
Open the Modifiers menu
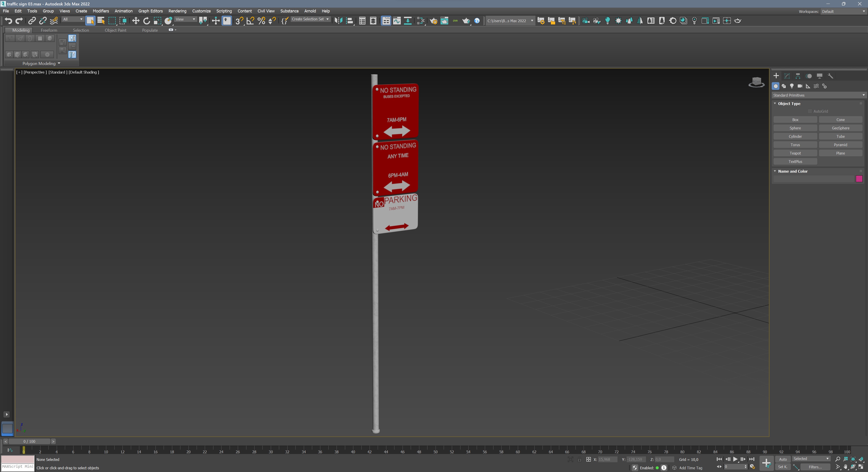coord(101,11)
